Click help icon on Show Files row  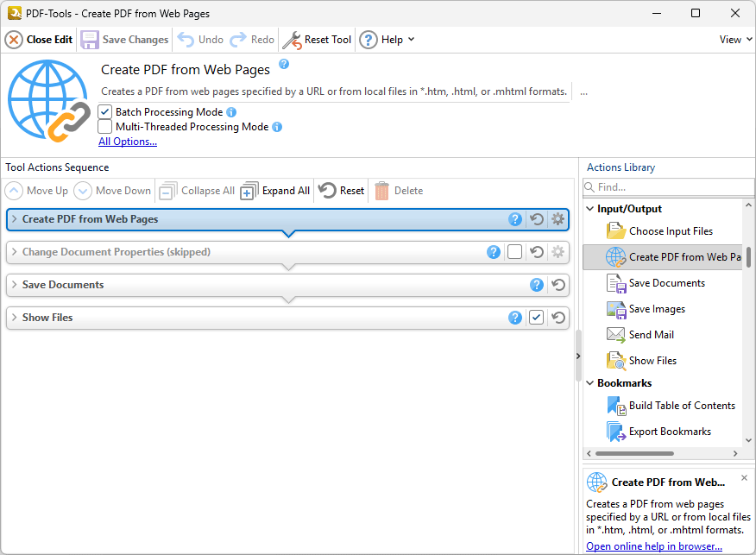pyautogui.click(x=515, y=318)
